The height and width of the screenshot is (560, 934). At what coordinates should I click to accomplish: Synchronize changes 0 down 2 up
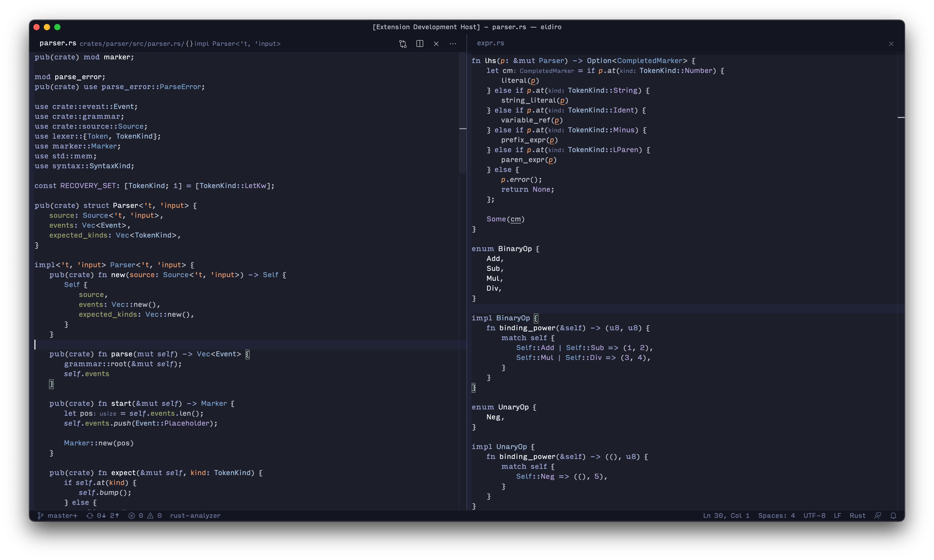point(103,515)
